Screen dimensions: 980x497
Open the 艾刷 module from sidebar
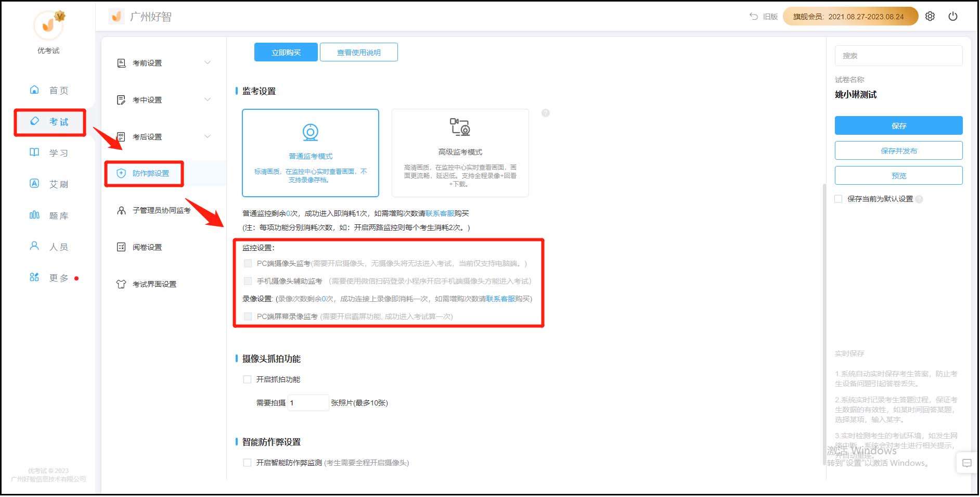[49, 184]
